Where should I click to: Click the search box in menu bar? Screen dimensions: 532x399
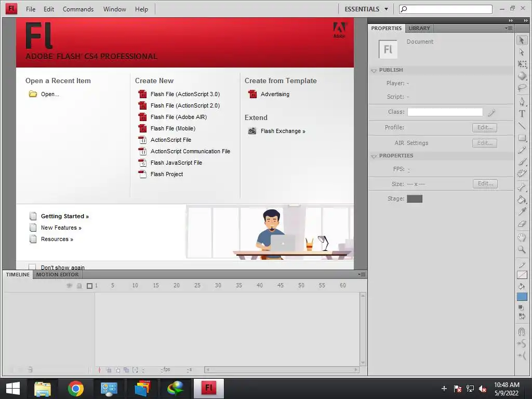click(x=445, y=9)
